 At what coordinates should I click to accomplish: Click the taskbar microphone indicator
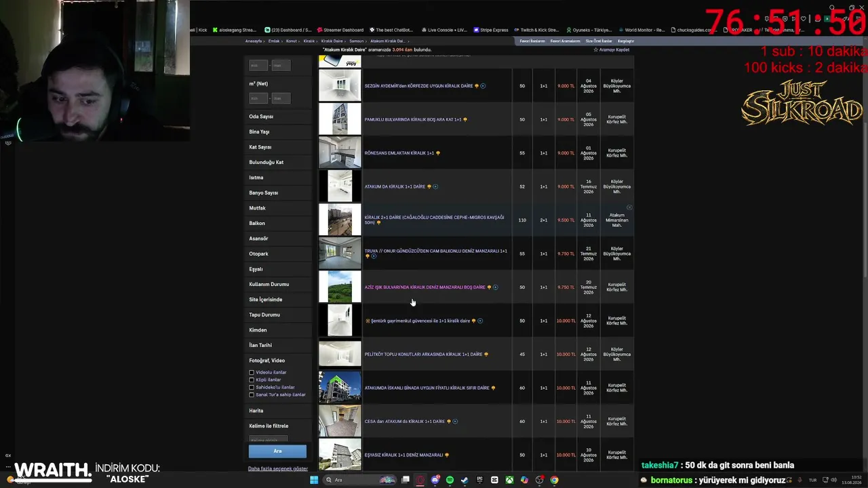point(801,480)
